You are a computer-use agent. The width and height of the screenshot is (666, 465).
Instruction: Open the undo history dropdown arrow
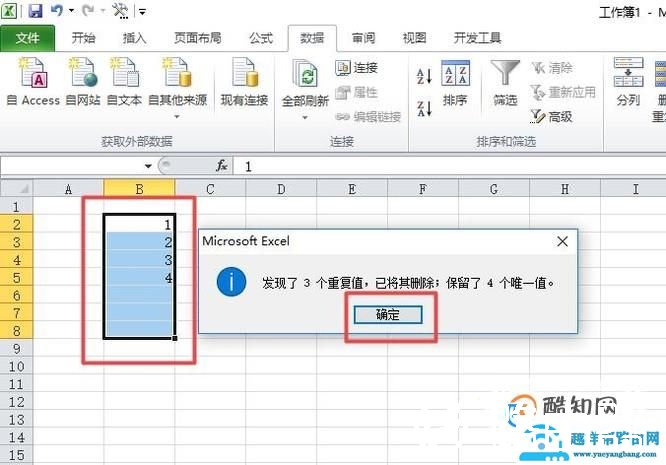(x=71, y=11)
